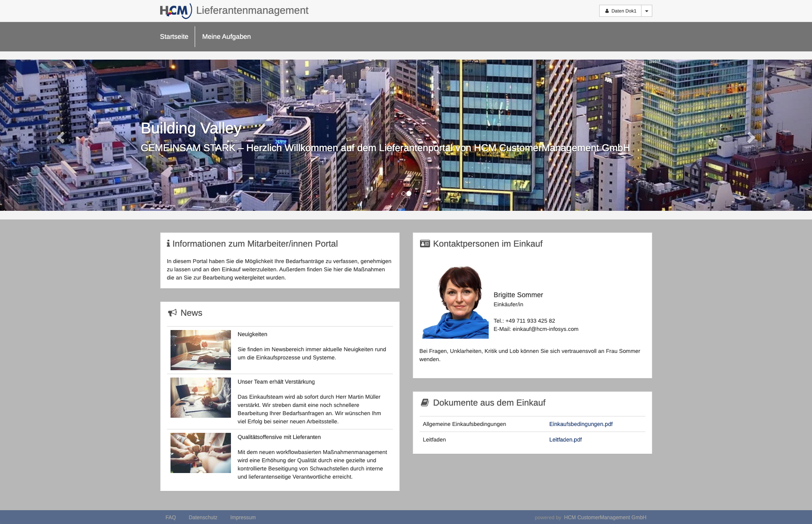Click Brigitte Sommer's contact photo
This screenshot has height=524, width=812.
point(455,302)
